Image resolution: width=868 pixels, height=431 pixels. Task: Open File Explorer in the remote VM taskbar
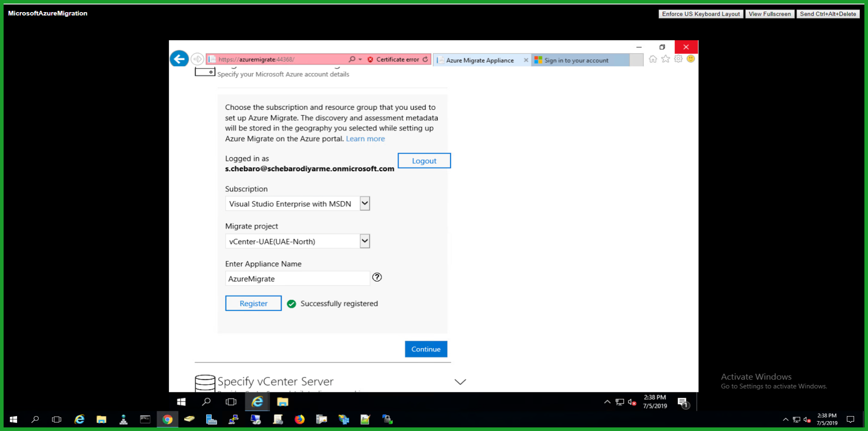(283, 402)
